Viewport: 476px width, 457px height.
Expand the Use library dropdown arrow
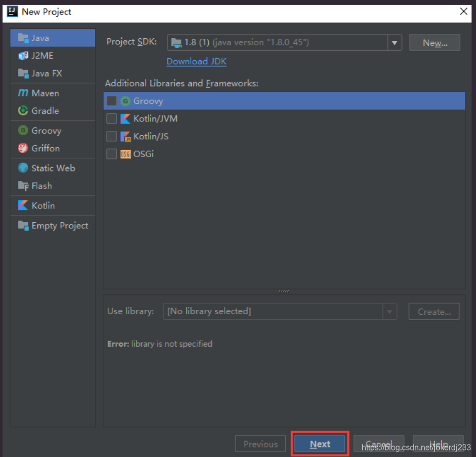(390, 311)
